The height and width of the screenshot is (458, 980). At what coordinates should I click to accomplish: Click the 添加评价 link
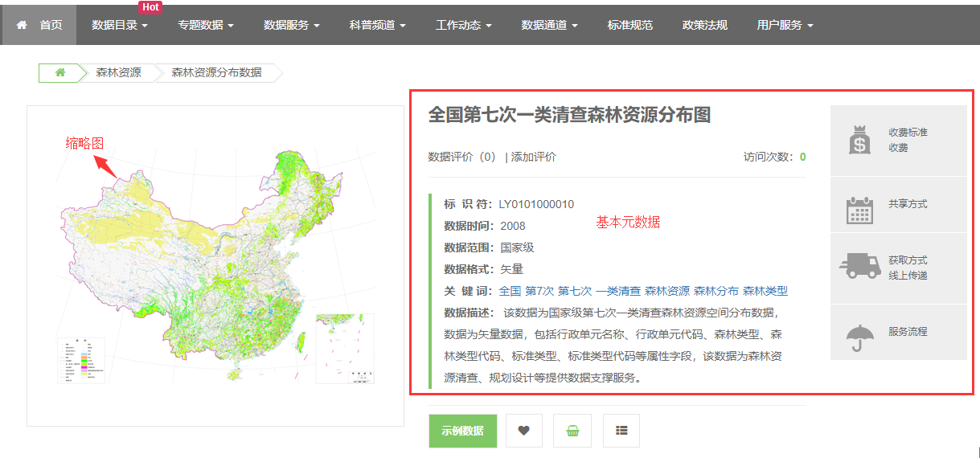click(533, 157)
